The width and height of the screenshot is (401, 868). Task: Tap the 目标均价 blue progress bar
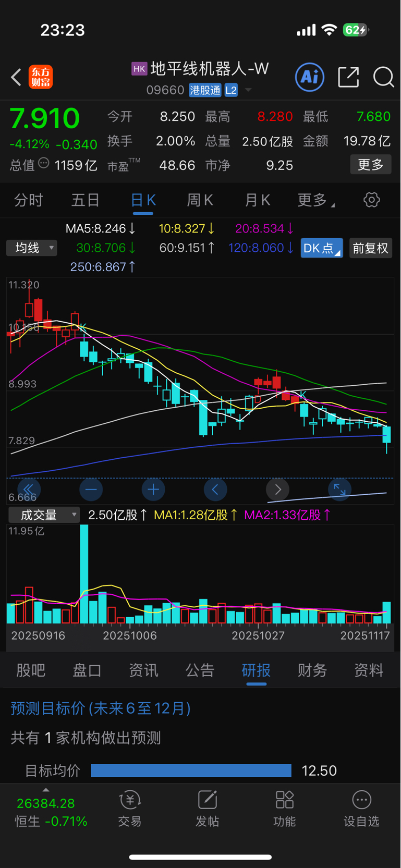point(191,771)
